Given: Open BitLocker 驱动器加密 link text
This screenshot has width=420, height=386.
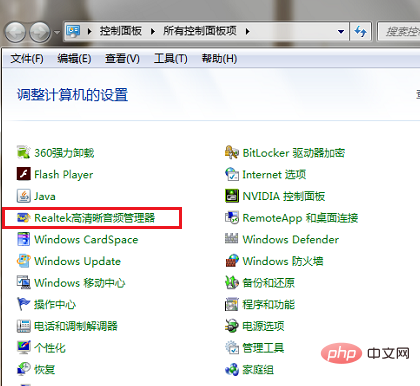Looking at the screenshot, I should pyautogui.click(x=294, y=153).
